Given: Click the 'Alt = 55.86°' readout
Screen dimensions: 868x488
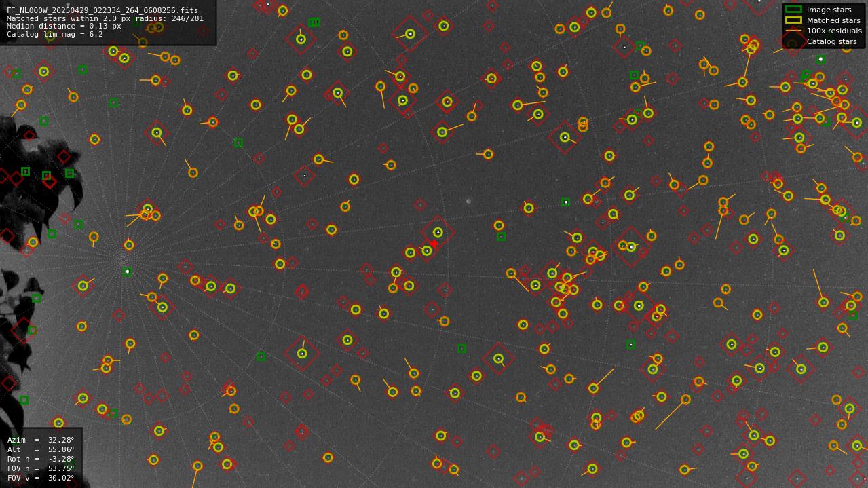Looking at the screenshot, I should (x=41, y=449).
